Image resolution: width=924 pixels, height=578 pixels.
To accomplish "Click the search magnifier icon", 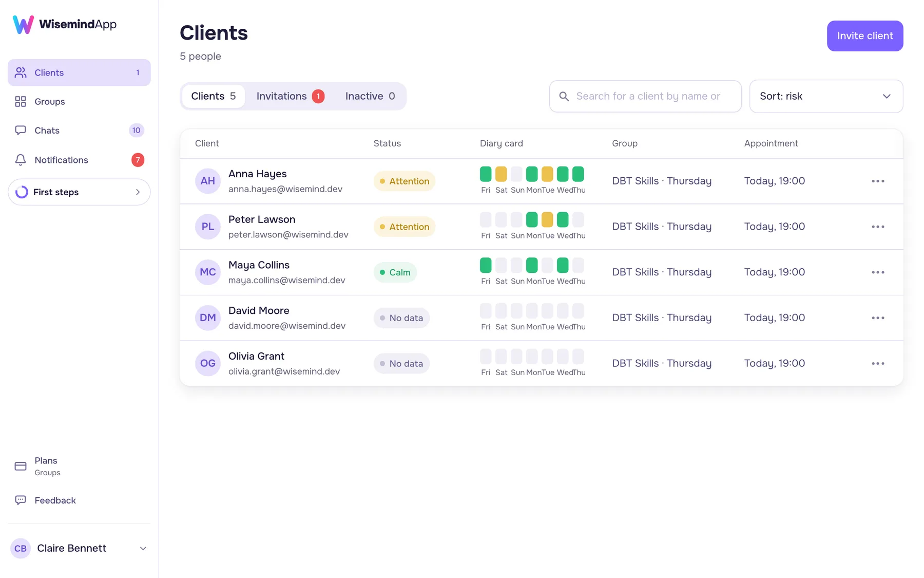I will [x=564, y=96].
